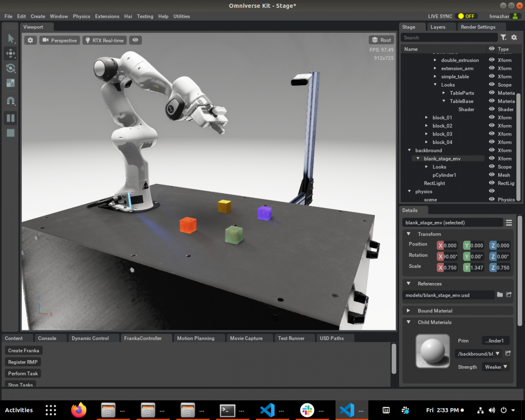Switch to the Render Settings tab
Image resolution: width=525 pixels, height=420 pixels.
478,27
